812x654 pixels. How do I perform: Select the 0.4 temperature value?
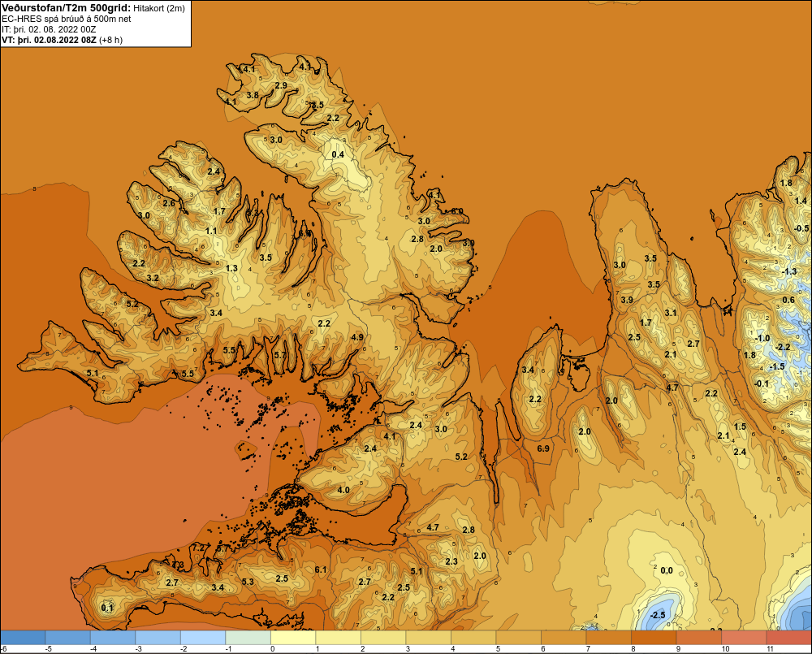coord(338,154)
